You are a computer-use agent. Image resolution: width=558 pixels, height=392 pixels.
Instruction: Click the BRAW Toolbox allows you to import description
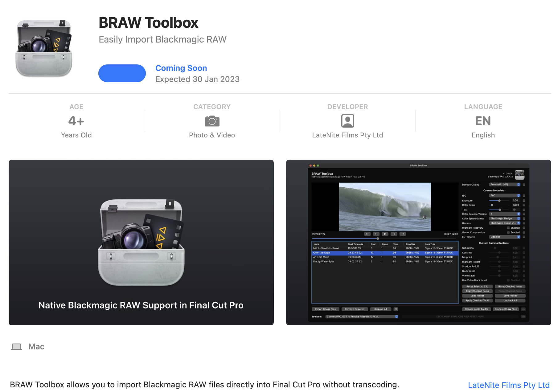204,385
